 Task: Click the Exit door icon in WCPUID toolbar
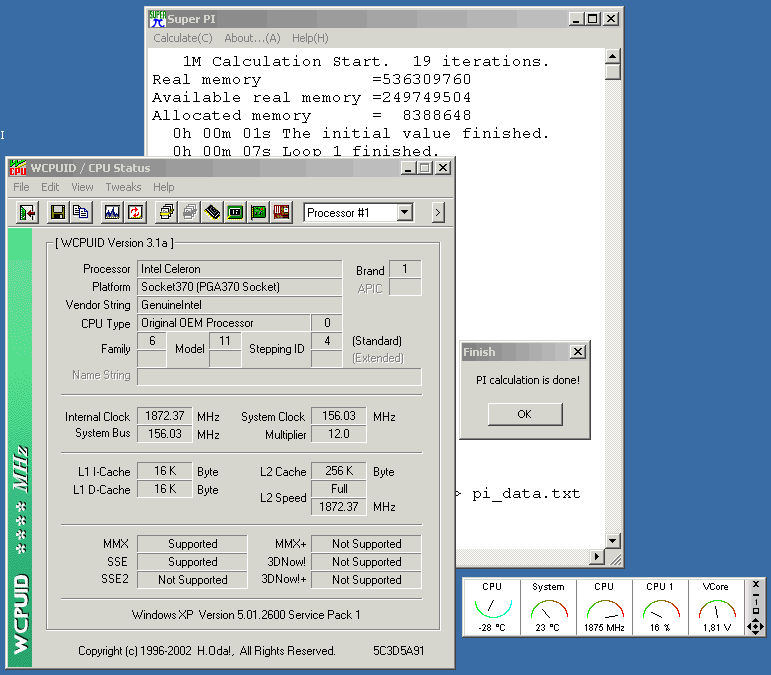[x=27, y=212]
